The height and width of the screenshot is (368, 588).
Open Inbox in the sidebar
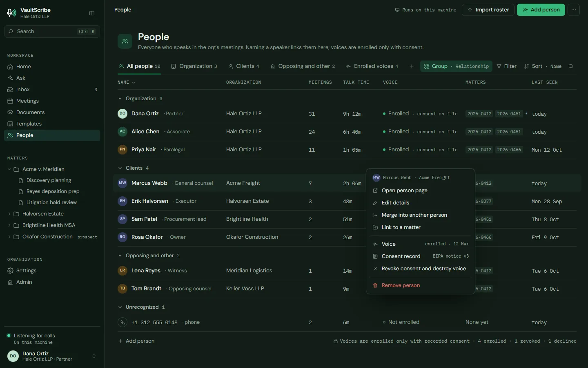52,90
